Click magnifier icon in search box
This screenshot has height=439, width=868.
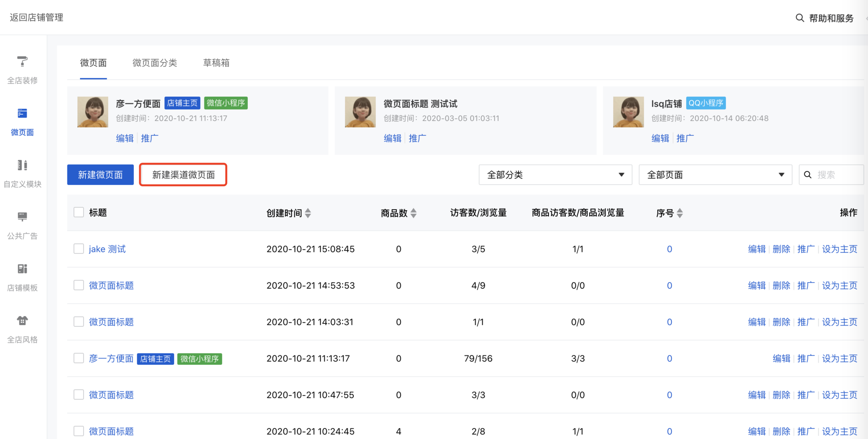click(x=808, y=175)
